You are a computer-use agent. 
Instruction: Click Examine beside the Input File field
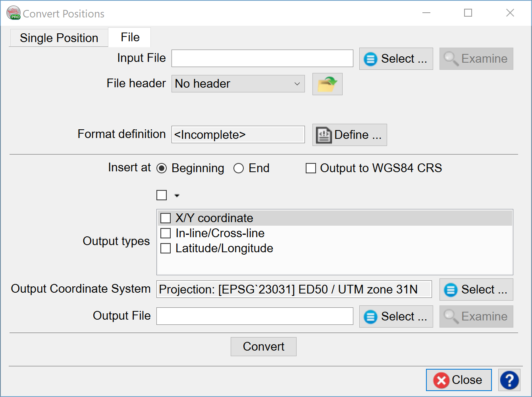click(476, 59)
